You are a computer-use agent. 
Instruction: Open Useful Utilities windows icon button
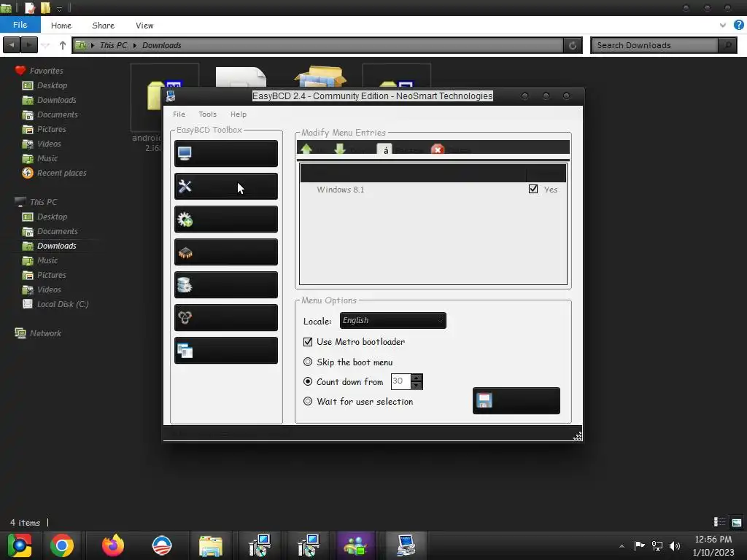[x=226, y=351]
